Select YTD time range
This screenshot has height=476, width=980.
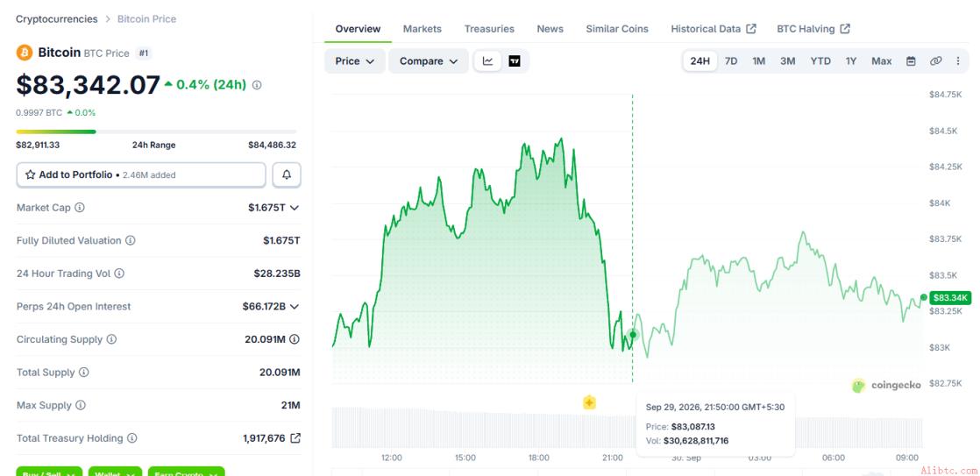pos(820,61)
